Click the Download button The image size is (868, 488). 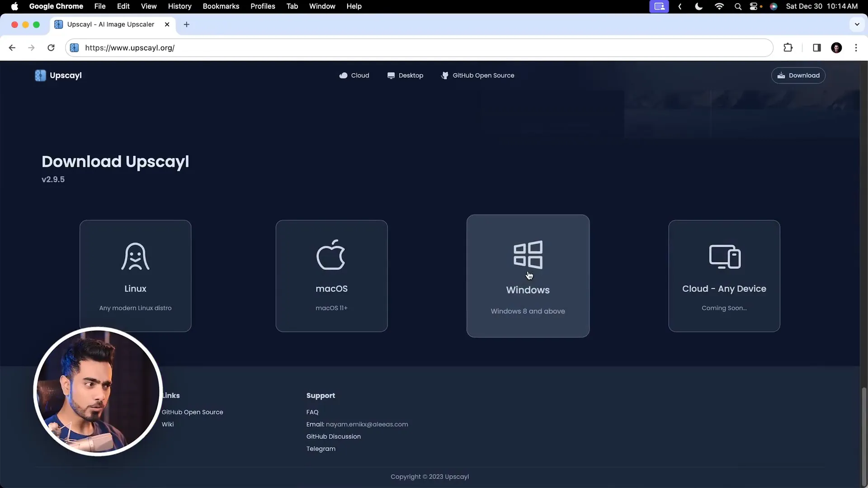click(x=798, y=75)
